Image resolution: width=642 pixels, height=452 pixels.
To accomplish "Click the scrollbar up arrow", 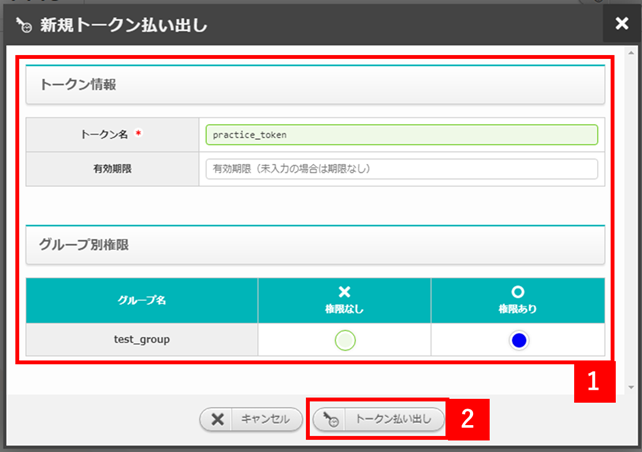I will coord(631,53).
